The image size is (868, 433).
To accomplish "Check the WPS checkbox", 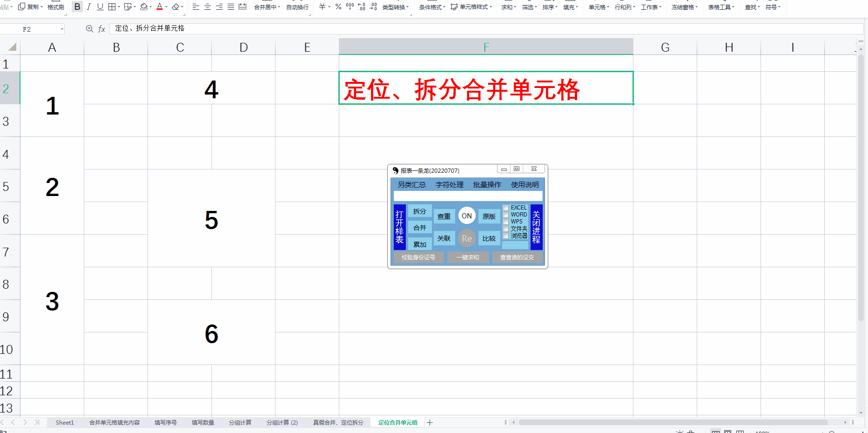I will 506,222.
